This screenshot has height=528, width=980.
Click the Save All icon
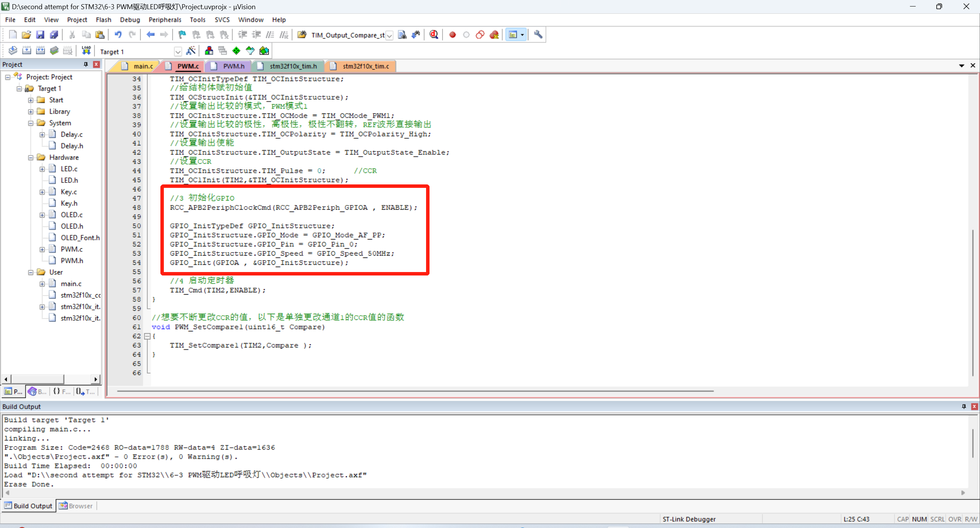coord(54,35)
